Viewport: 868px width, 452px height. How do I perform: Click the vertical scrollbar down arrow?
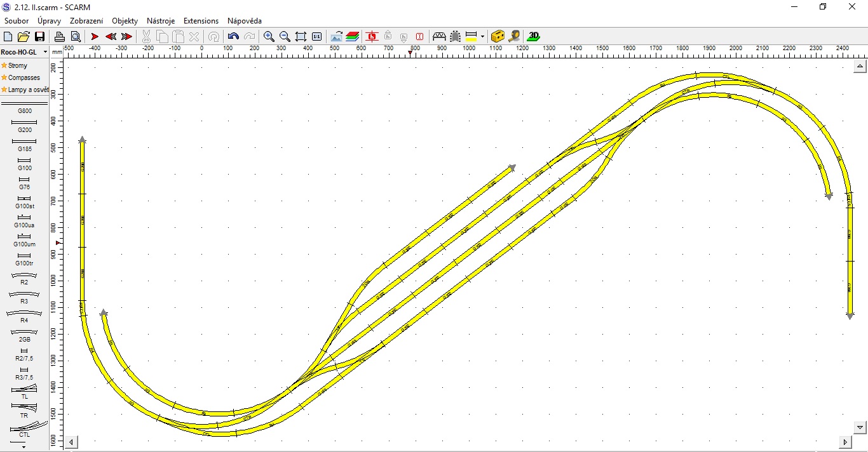[x=860, y=427]
